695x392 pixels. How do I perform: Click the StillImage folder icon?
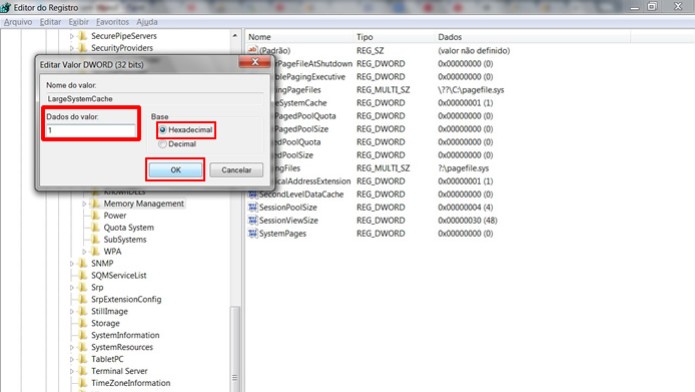(83, 311)
